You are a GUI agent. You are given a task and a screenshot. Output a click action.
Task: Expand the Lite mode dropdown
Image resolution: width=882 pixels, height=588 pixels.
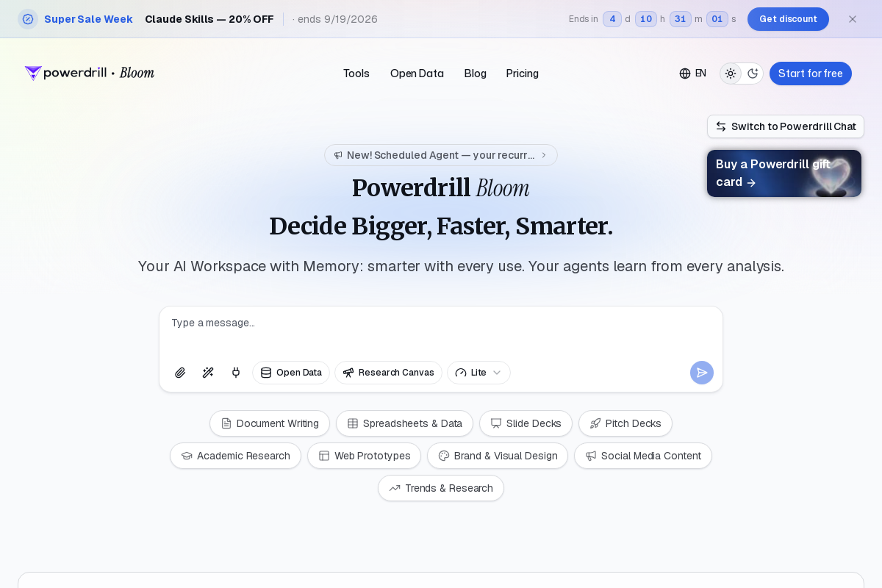(x=478, y=373)
